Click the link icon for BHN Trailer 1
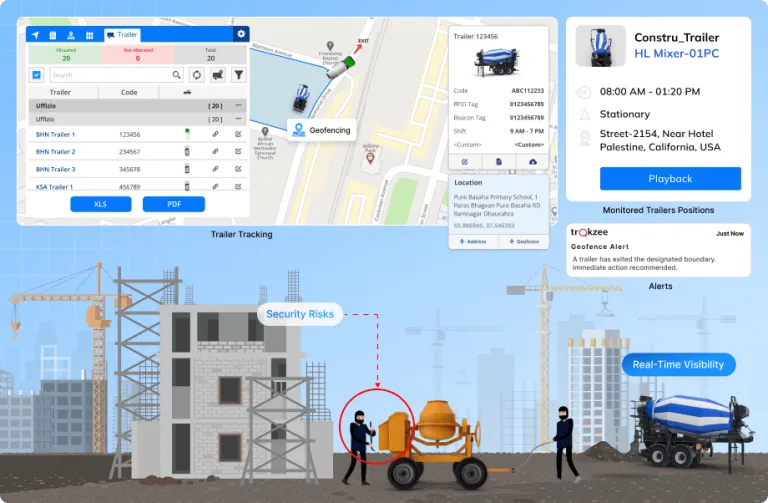Viewport: 768px width, 503px height. (215, 134)
